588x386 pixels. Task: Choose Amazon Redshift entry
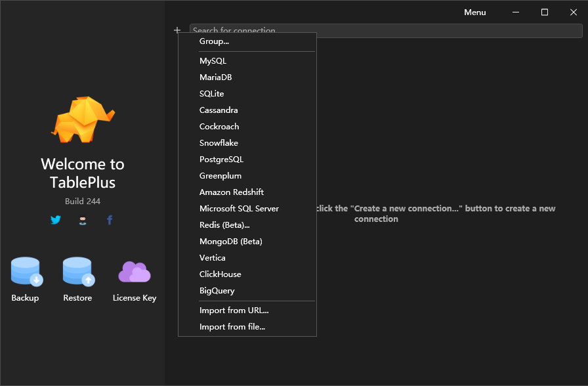click(247, 192)
